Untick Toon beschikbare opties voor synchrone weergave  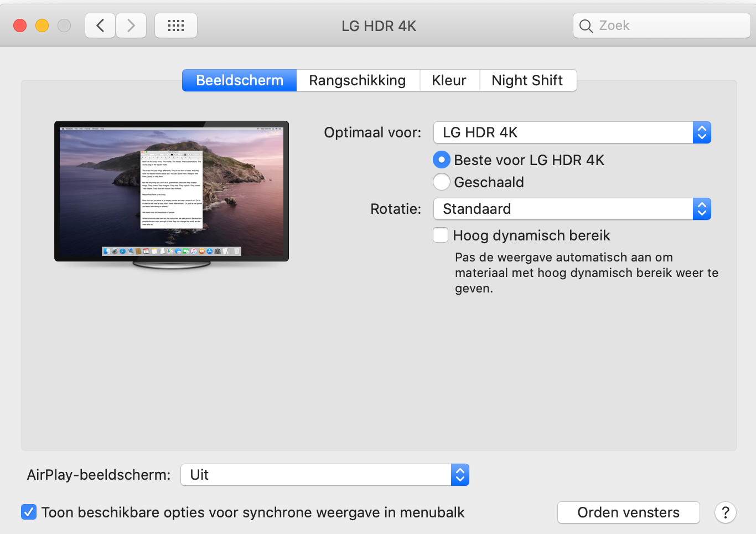[x=29, y=512]
